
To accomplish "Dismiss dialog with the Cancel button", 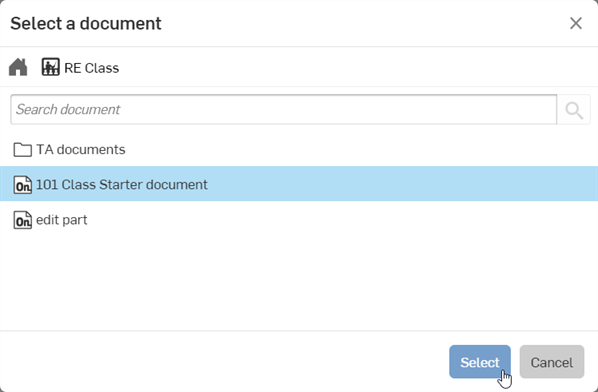I will pos(552,362).
